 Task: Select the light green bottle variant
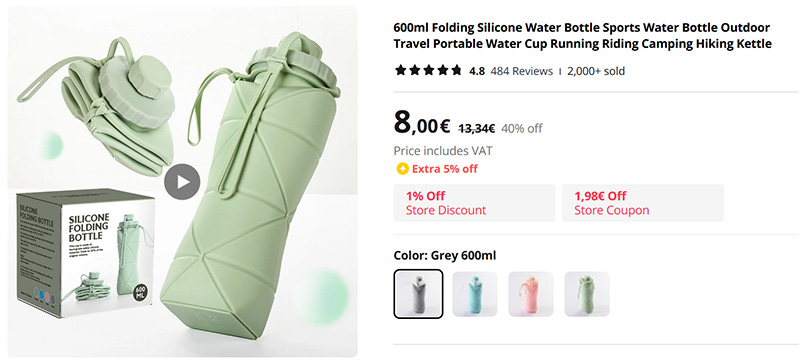tap(587, 294)
